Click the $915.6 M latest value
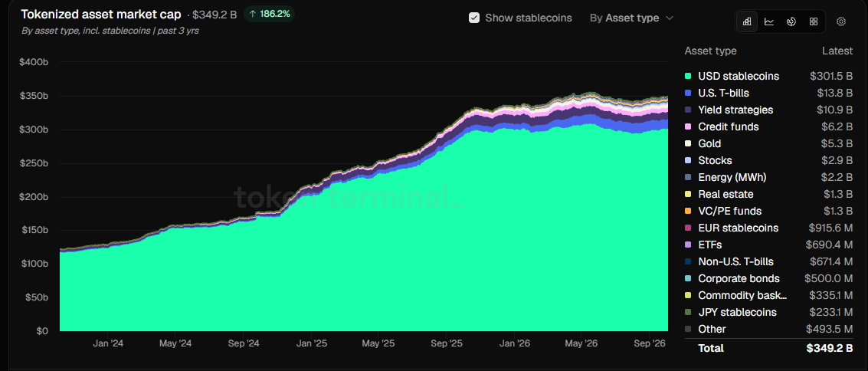Viewport: 868px width, 371px height. (831, 228)
